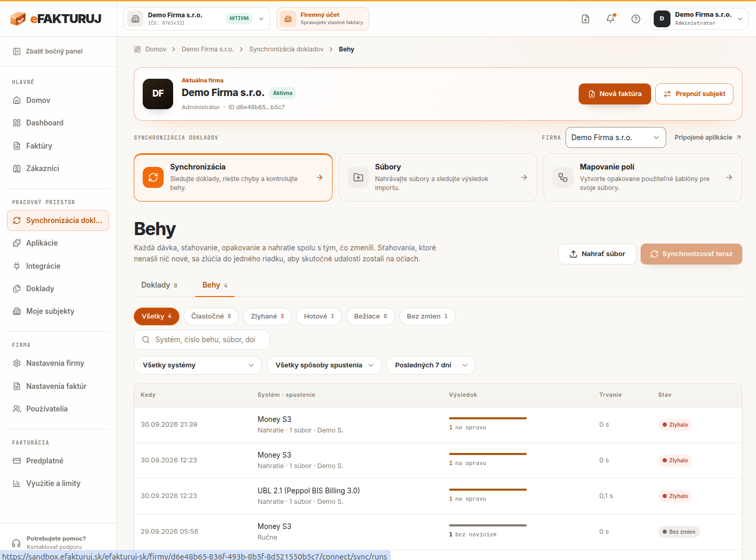The image size is (756, 560).
Task: Select the Hotové filter chip
Action: coord(319,316)
